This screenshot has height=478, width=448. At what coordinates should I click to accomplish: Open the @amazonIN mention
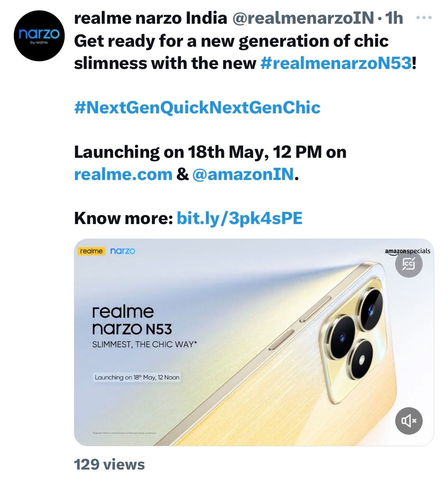[243, 174]
